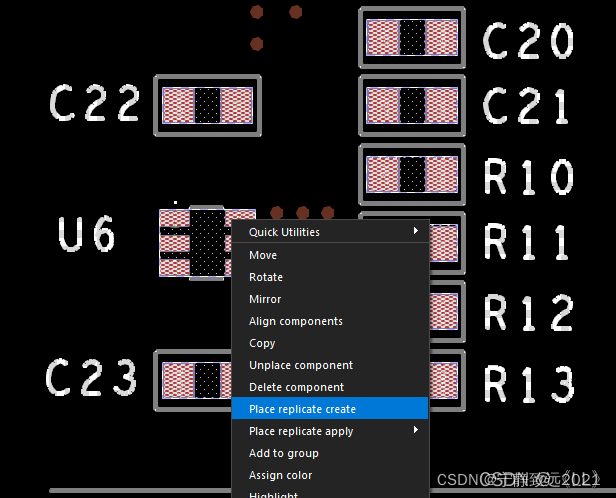The image size is (616, 498).
Task: Select the C20 capacitor footprint
Action: coord(412,38)
